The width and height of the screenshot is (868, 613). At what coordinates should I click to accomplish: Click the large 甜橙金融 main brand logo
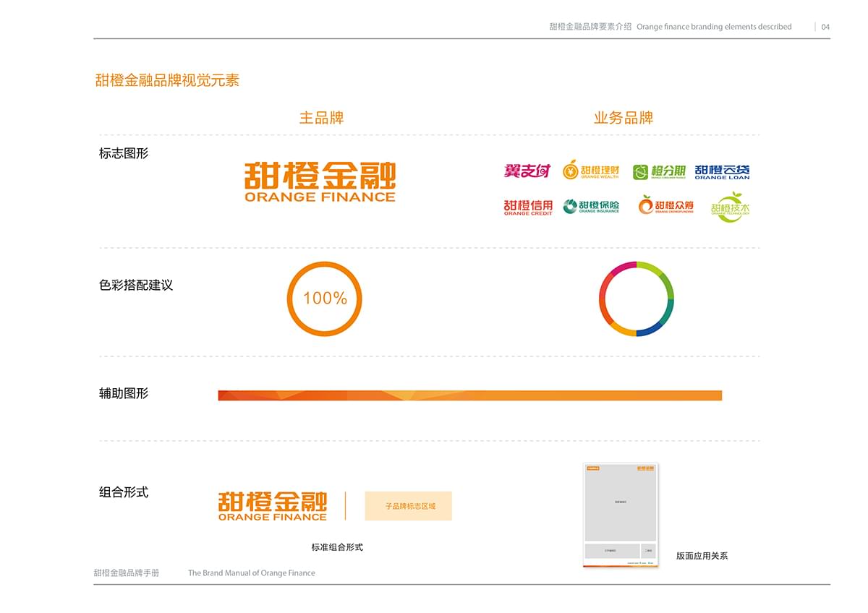[x=320, y=181]
